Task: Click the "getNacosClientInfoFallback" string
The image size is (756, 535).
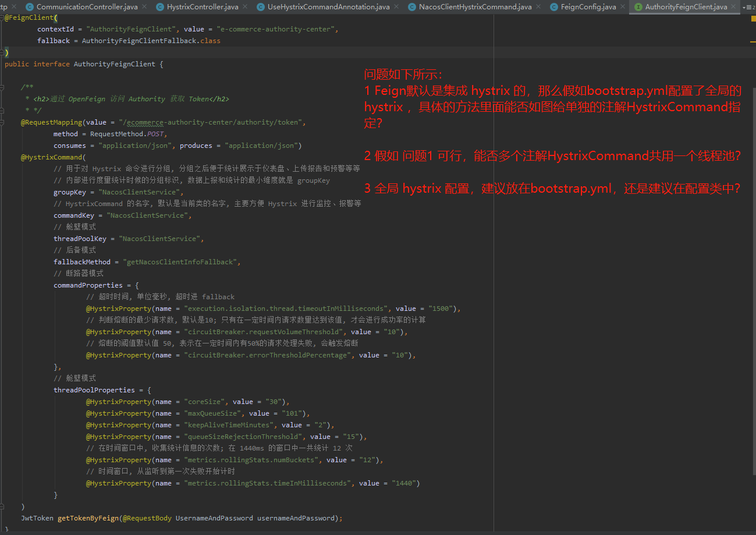Action: (180, 262)
